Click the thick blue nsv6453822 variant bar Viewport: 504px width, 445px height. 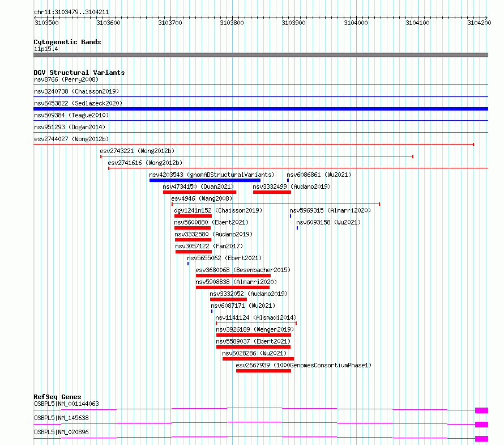[260, 109]
